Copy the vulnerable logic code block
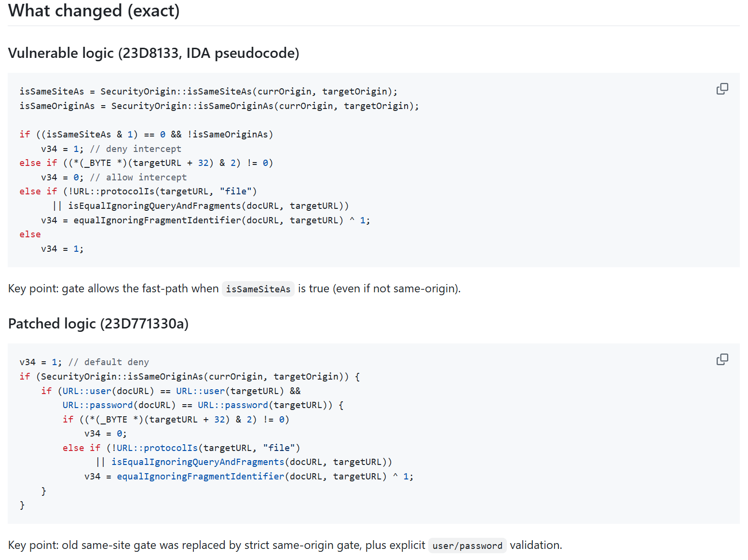Image resolution: width=748 pixels, height=560 pixels. [x=722, y=89]
